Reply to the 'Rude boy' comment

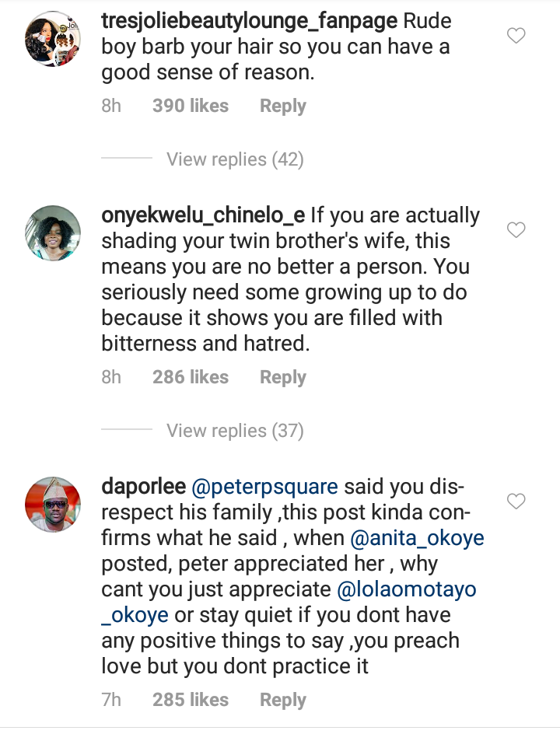pos(282,106)
